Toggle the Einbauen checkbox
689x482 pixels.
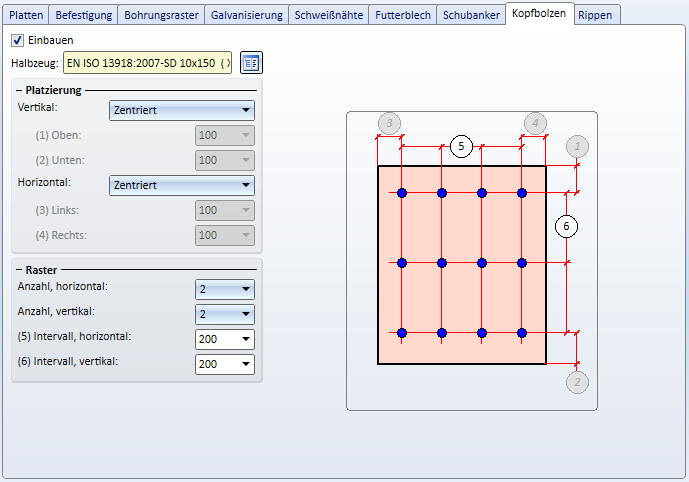click(x=17, y=40)
